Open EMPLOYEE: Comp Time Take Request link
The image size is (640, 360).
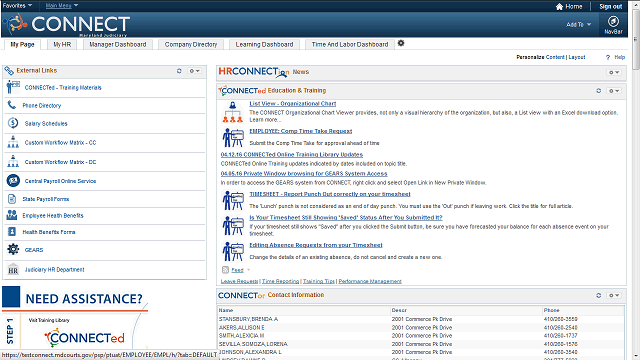coord(301,131)
